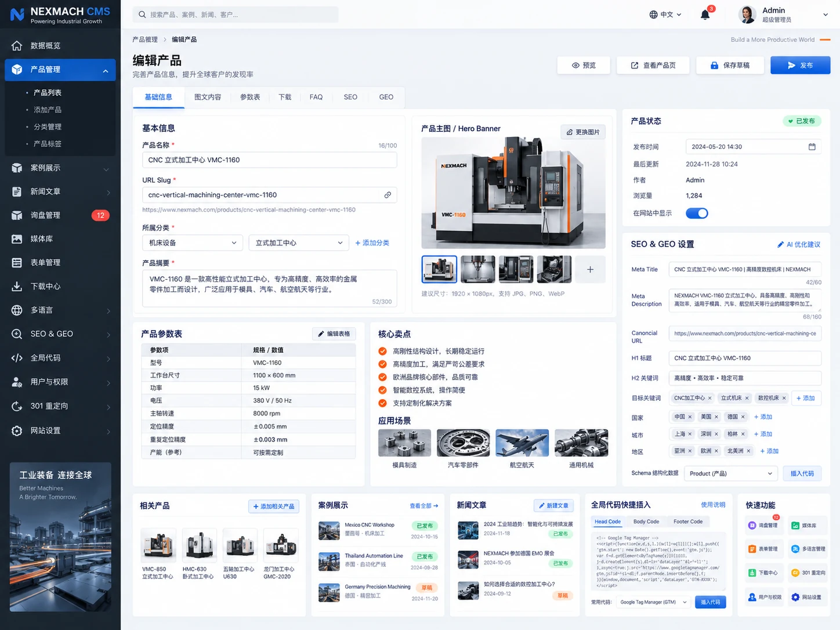Open the 添加产品 sidebar item
840x630 pixels.
click(x=48, y=110)
